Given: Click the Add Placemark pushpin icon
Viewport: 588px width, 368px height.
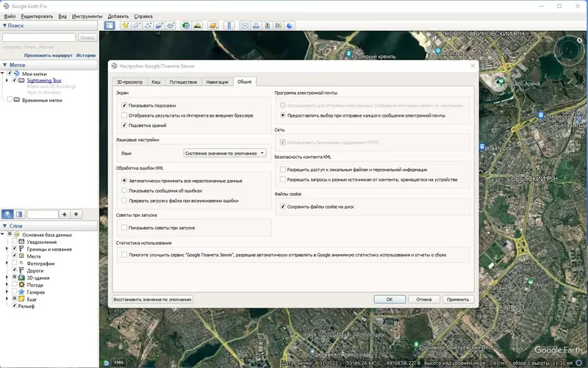Looking at the screenshot, I should pyautogui.click(x=125, y=26).
